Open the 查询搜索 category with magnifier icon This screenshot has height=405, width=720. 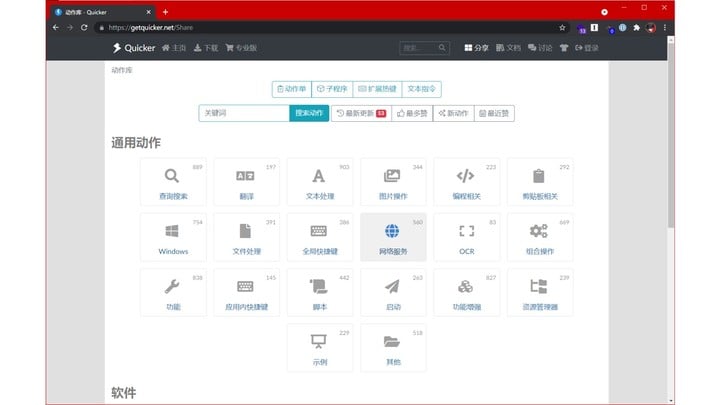pyautogui.click(x=172, y=181)
